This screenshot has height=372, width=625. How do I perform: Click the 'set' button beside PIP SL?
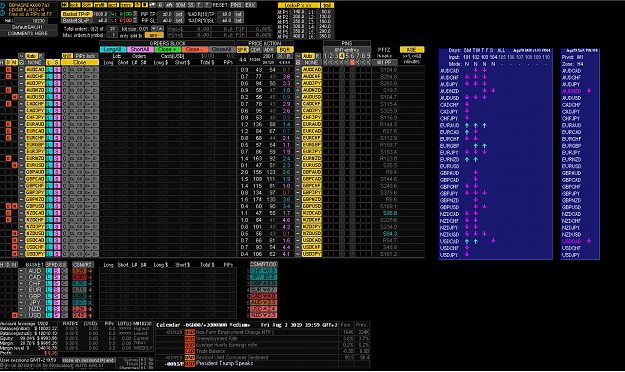(179, 20)
